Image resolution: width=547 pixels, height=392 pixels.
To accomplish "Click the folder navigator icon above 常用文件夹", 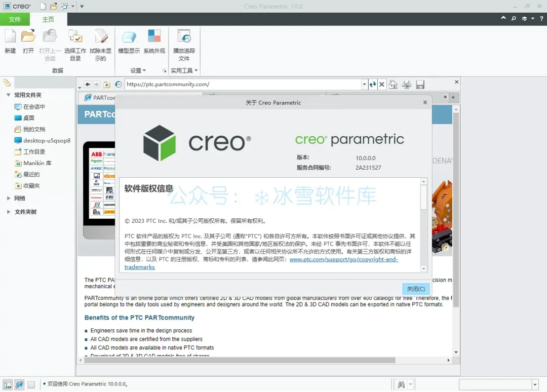I will [7, 83].
